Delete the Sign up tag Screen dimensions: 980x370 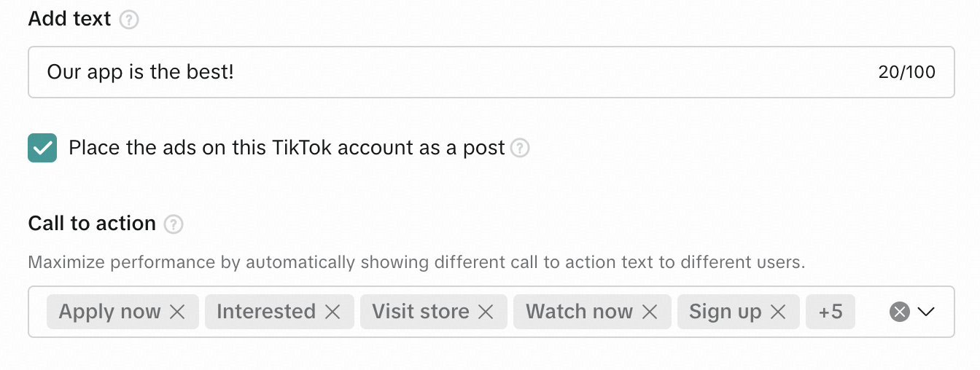tap(778, 312)
